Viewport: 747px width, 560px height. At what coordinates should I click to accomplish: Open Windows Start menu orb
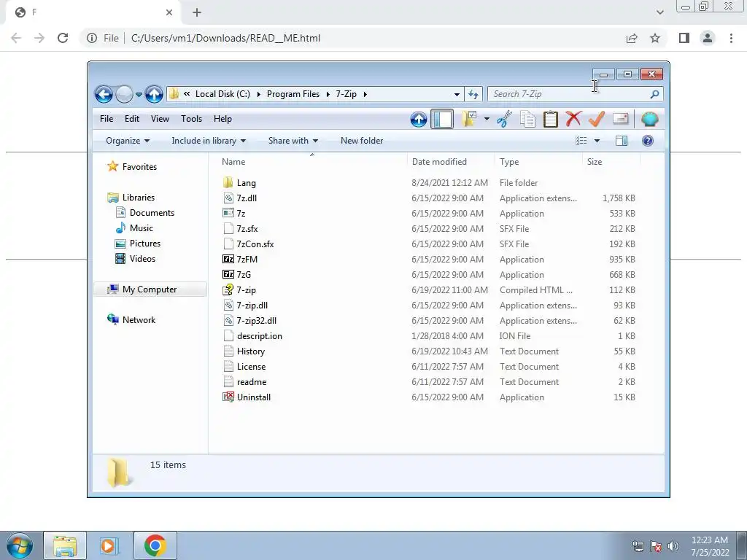tap(19, 545)
